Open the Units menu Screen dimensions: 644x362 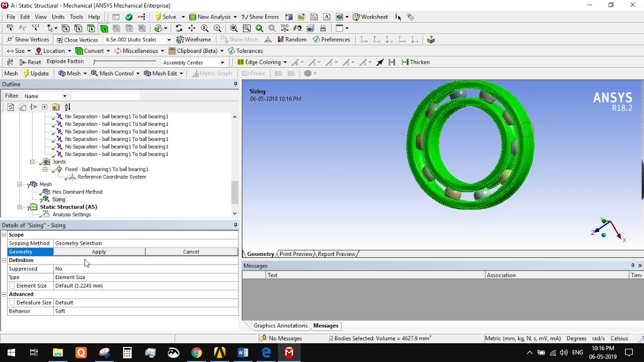[x=58, y=17]
